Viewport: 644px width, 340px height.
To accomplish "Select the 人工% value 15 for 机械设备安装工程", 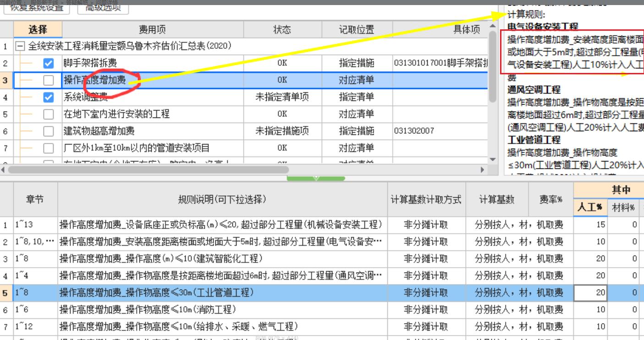I will [590, 225].
